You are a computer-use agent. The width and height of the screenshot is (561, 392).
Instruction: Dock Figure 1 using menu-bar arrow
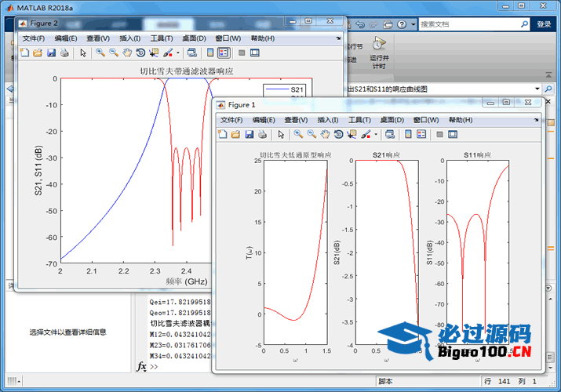537,120
